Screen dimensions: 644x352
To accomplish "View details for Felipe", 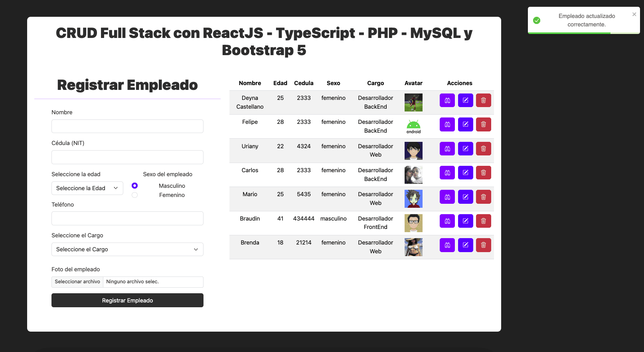I will tap(447, 124).
